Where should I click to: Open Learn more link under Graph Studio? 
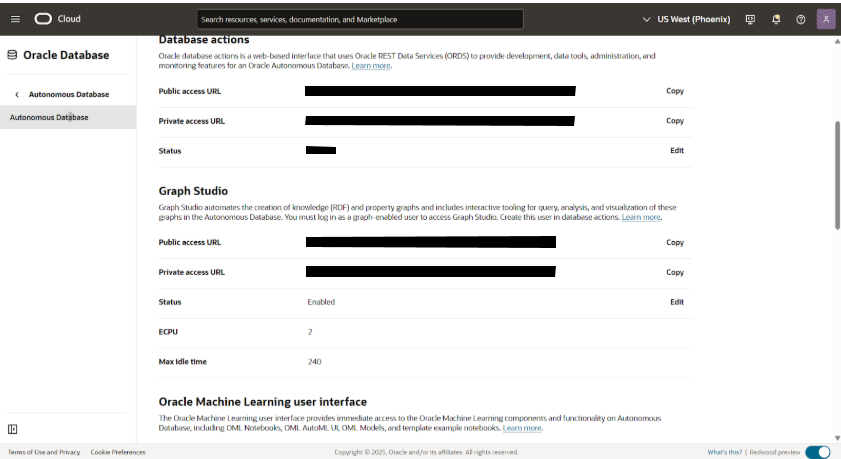[x=641, y=217]
